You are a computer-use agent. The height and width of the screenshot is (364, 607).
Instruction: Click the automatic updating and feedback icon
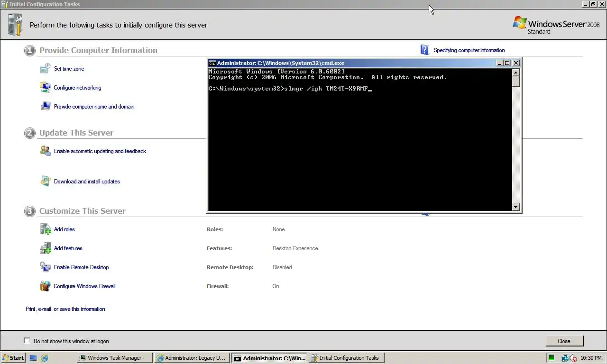pyautogui.click(x=45, y=151)
